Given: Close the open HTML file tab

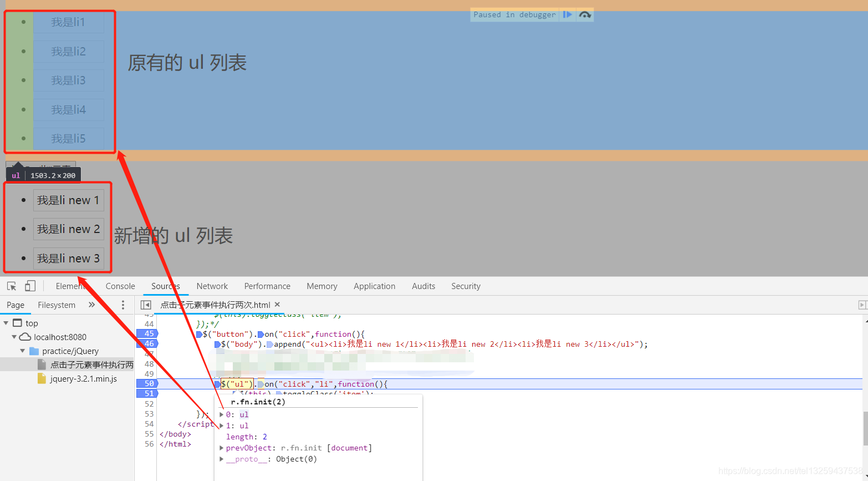Looking at the screenshot, I should click(277, 305).
